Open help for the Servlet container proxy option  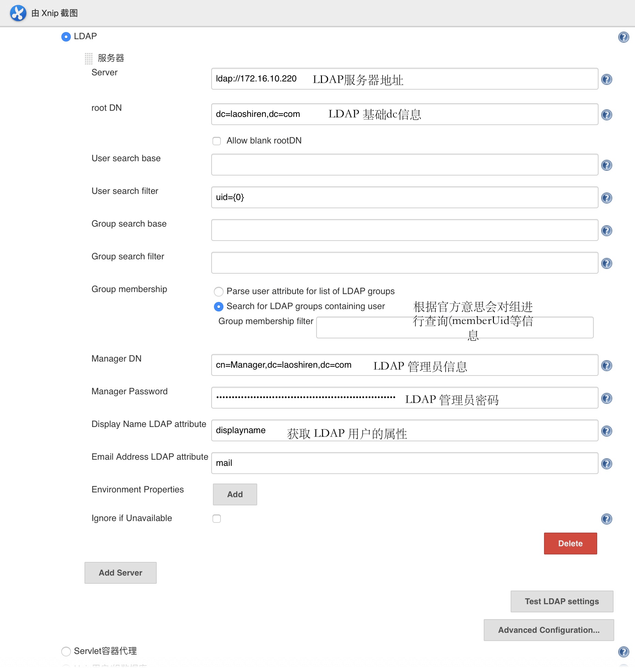pos(623,652)
